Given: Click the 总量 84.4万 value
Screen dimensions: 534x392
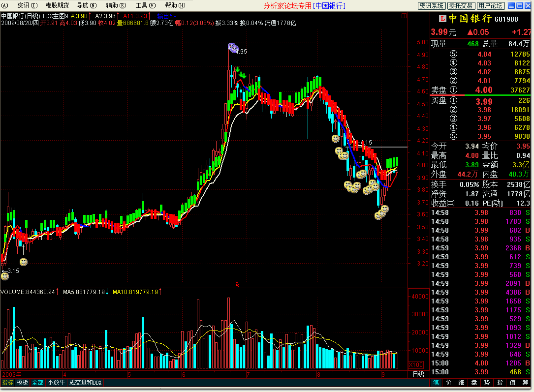Looking at the screenshot, I should point(519,44).
